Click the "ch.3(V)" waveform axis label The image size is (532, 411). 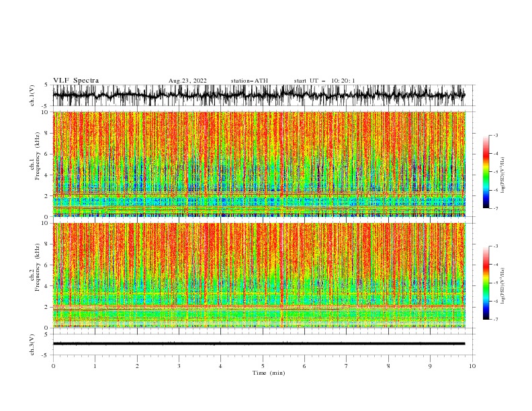[32, 345]
